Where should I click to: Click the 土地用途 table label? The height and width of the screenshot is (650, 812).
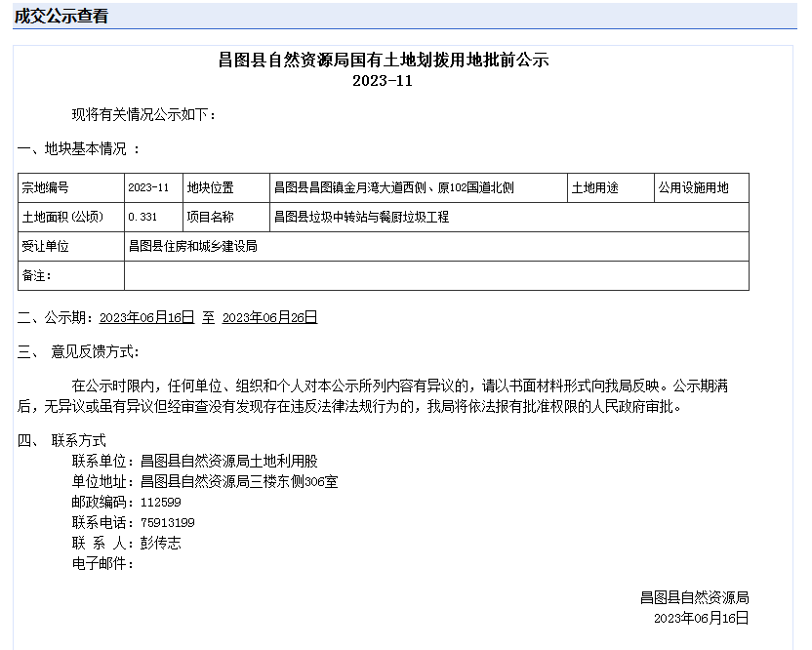pyautogui.click(x=595, y=187)
